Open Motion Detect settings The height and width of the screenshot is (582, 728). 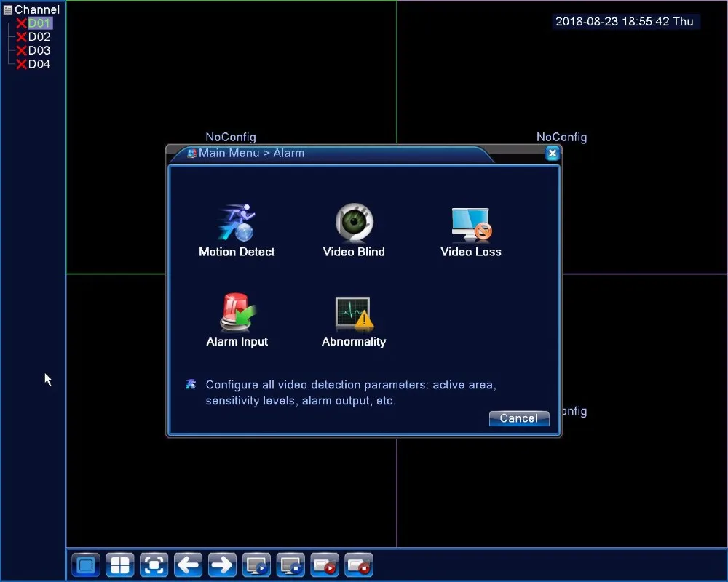pyautogui.click(x=237, y=231)
